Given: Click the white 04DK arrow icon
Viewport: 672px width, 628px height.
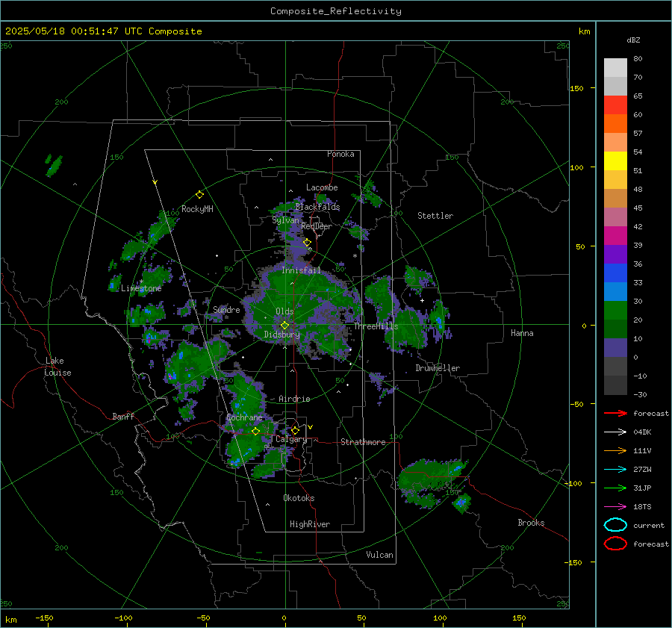Looking at the screenshot, I should click(615, 432).
